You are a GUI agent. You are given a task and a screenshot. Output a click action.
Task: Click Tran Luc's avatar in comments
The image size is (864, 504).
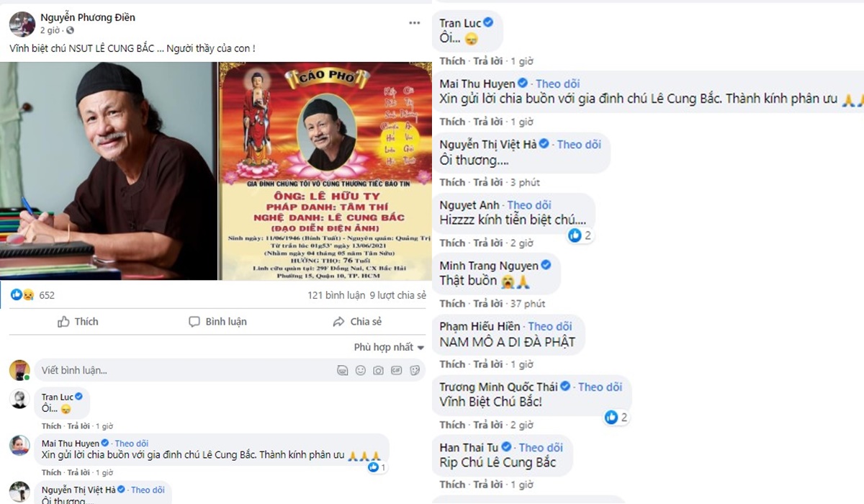(19, 400)
